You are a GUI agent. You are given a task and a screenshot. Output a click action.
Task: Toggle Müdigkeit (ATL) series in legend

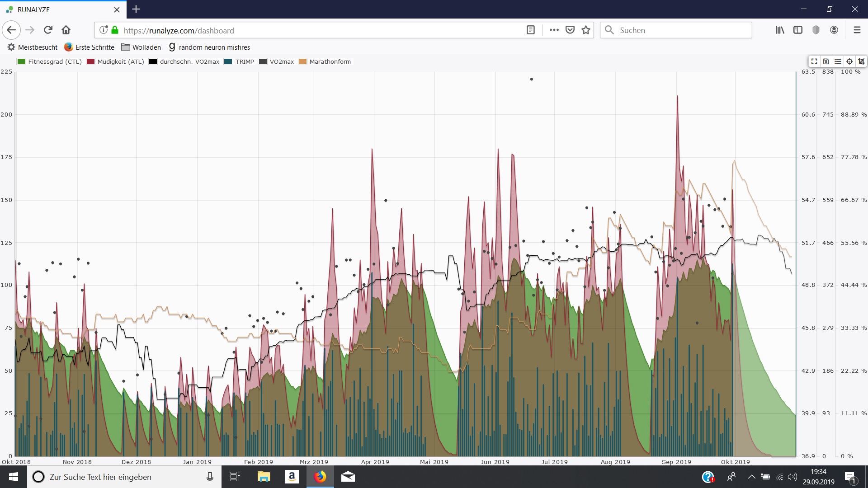coord(115,62)
